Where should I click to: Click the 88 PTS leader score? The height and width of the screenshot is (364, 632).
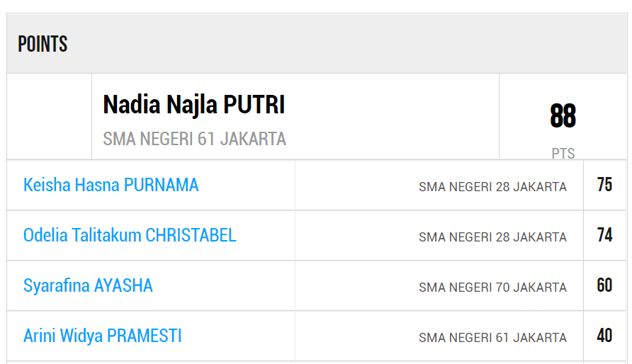coord(563,116)
